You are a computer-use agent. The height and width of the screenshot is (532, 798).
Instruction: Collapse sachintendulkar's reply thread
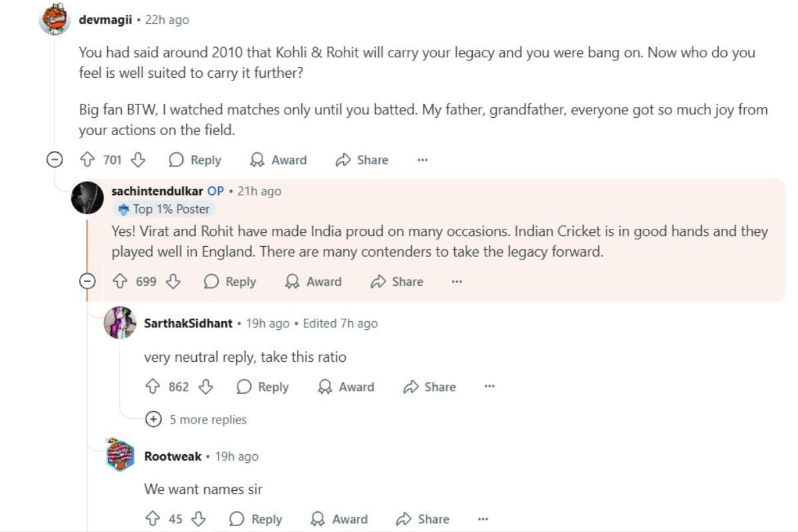(x=88, y=281)
